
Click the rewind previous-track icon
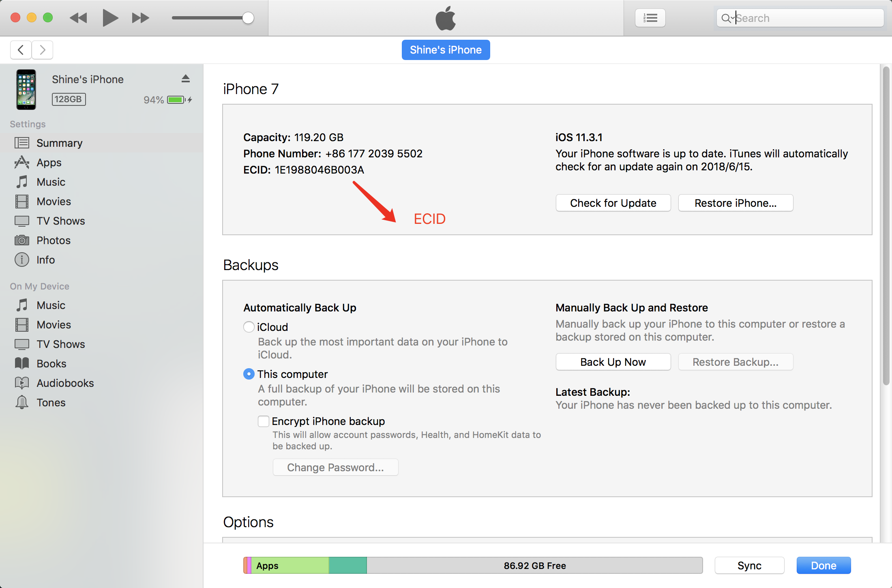click(x=78, y=18)
